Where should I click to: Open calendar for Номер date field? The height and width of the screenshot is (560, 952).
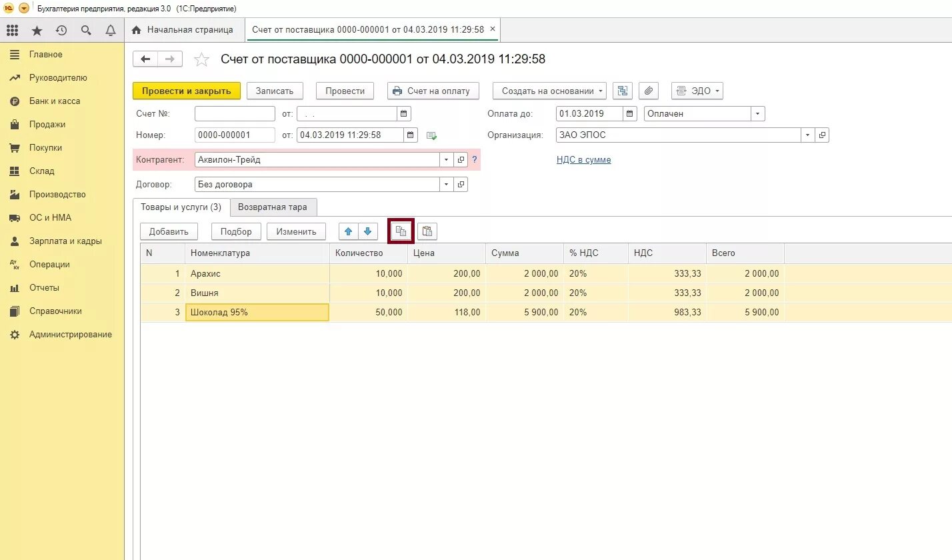(411, 135)
